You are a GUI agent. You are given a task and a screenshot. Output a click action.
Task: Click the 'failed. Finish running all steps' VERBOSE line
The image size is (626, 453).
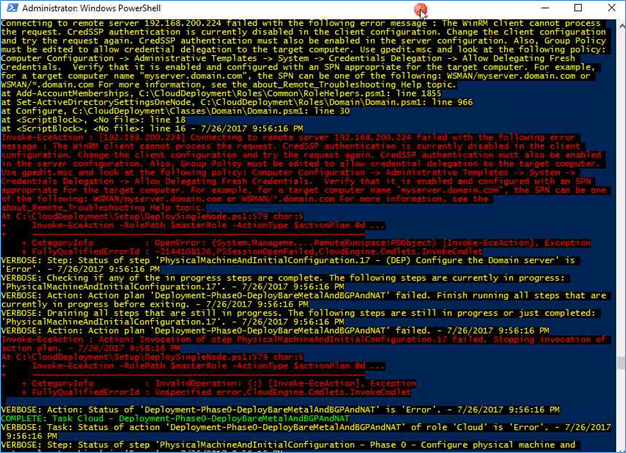coord(303,295)
